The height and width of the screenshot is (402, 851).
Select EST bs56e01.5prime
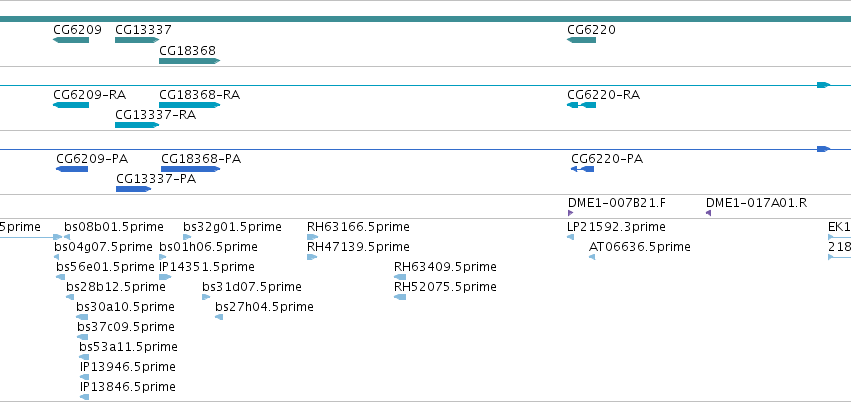[x=60, y=277]
